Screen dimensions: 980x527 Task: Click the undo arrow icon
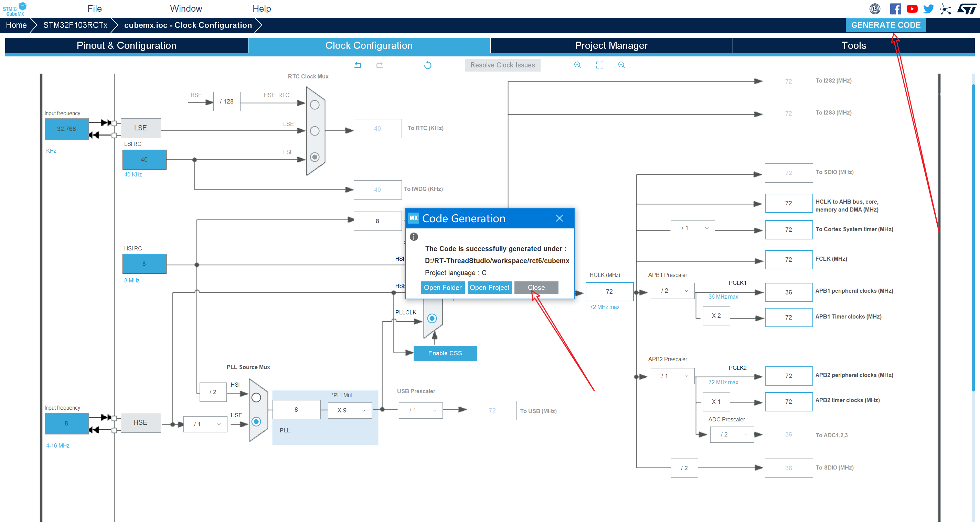(358, 65)
